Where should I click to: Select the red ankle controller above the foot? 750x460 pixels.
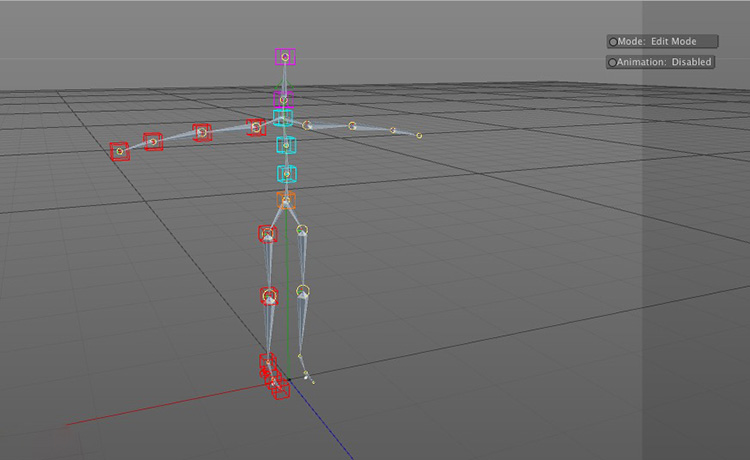coord(267,362)
